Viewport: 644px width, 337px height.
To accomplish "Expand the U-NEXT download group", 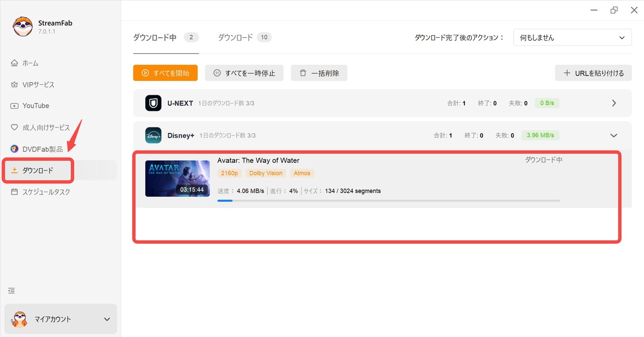I will [x=613, y=103].
